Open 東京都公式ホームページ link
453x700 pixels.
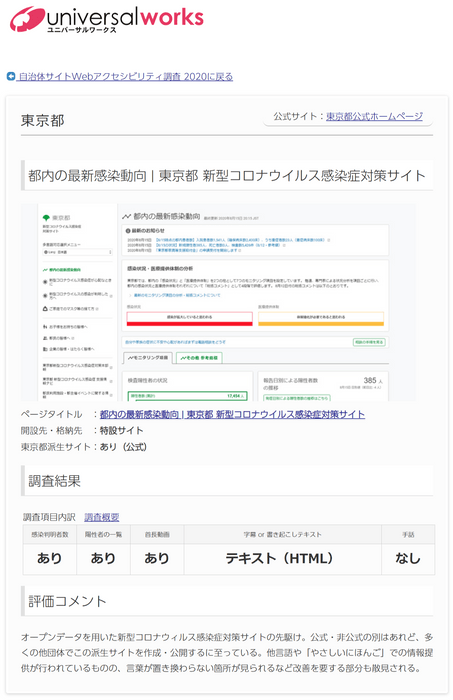point(374,117)
